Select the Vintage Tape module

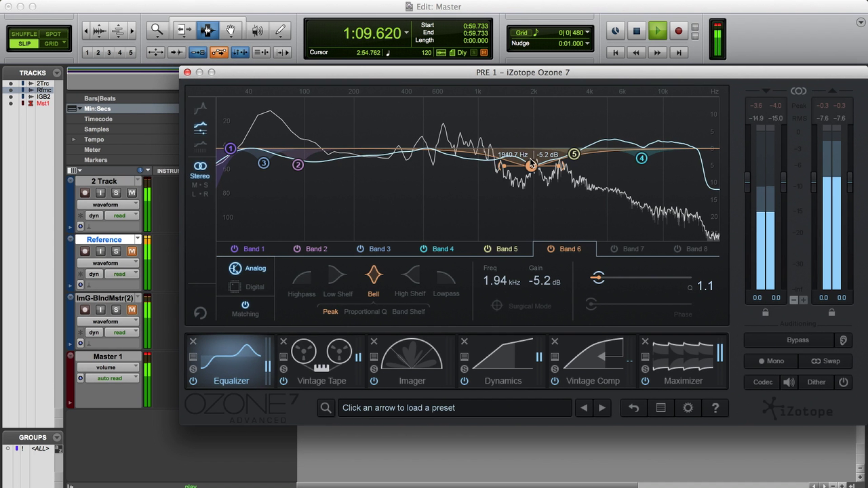[x=321, y=363]
